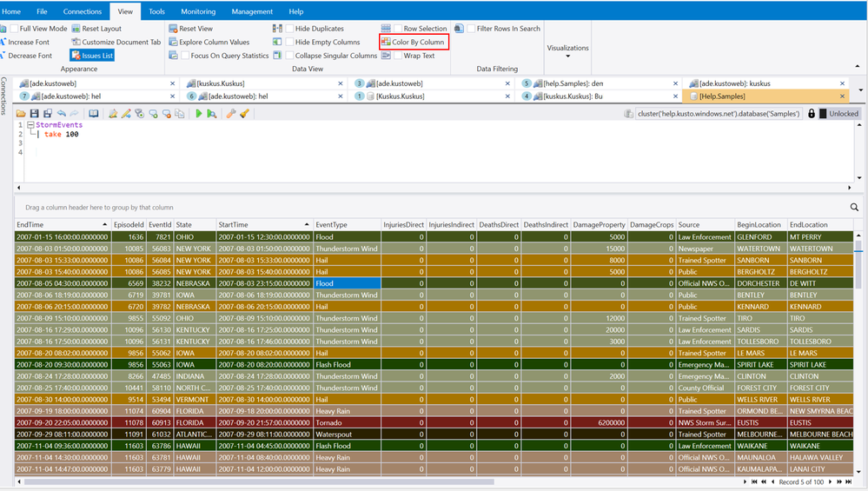
Task: Toggle the Wrap Text checkbox
Action: [398, 56]
